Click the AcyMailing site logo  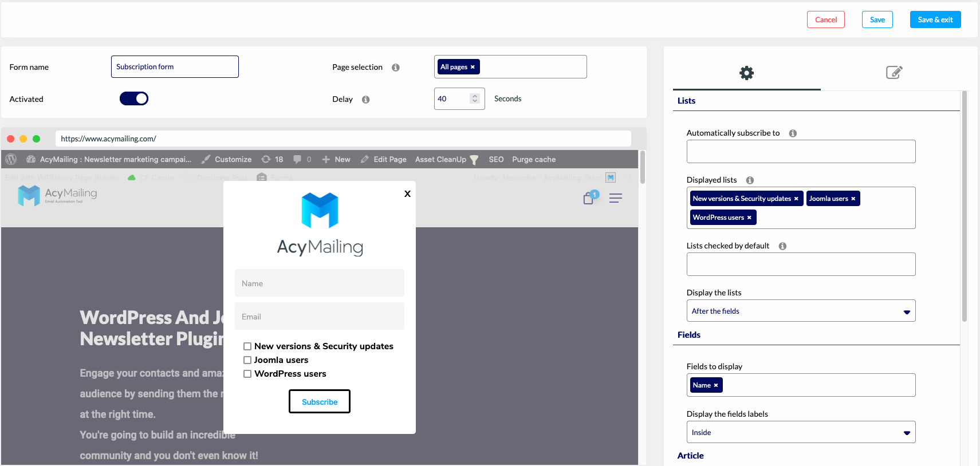point(57,195)
